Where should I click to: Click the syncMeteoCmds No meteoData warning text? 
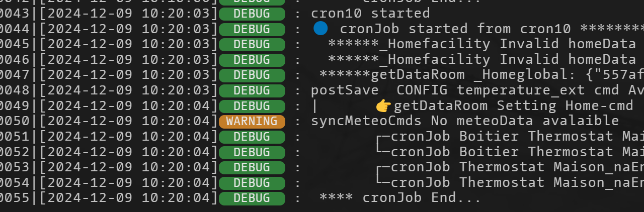pos(465,121)
